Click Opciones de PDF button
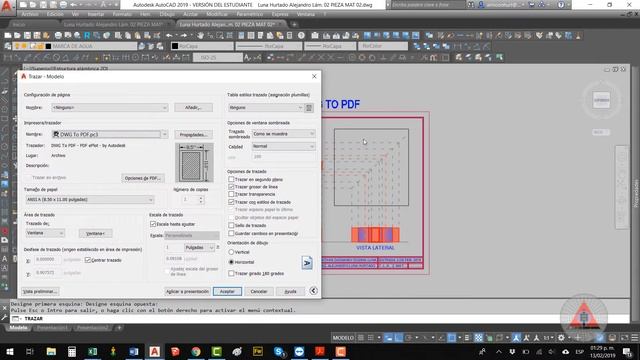 pyautogui.click(x=143, y=178)
